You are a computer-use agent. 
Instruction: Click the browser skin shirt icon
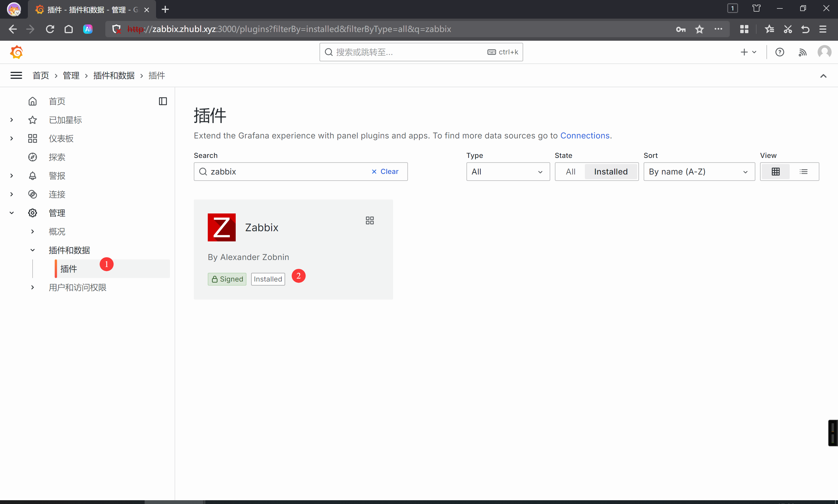point(757,8)
